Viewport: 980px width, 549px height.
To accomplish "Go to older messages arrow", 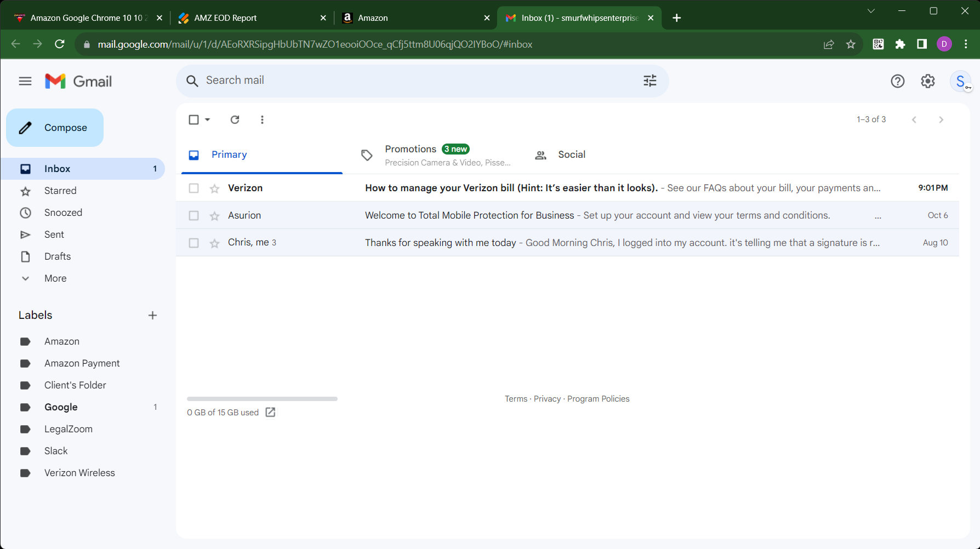I will pyautogui.click(x=941, y=119).
